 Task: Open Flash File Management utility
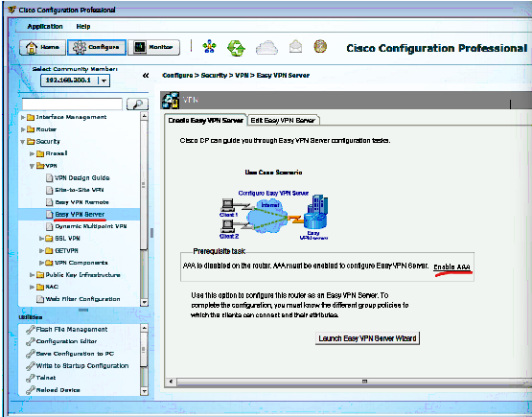click(x=67, y=330)
